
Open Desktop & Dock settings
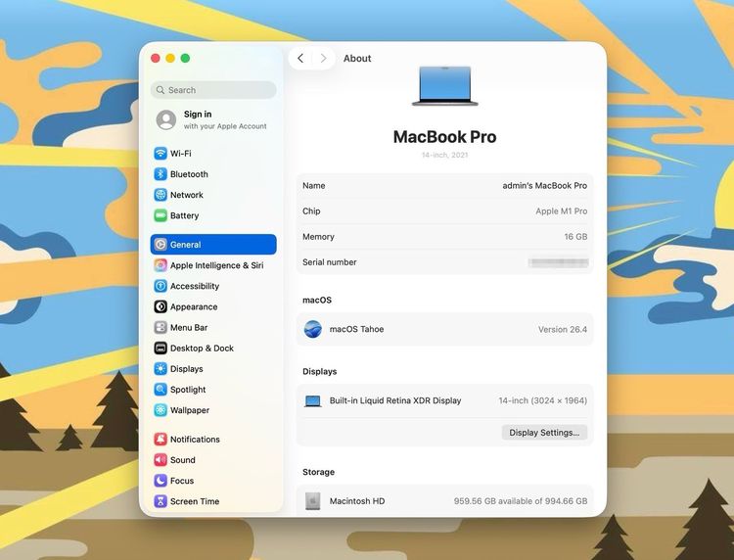[213, 348]
